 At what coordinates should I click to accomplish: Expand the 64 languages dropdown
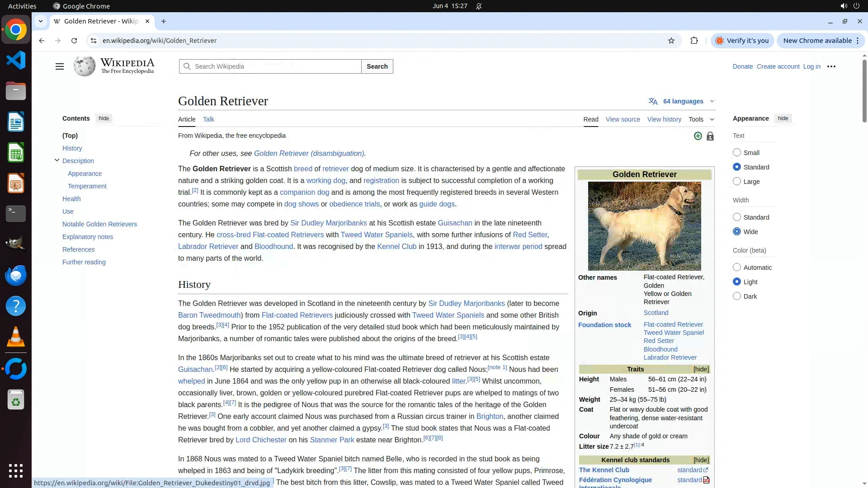(x=682, y=101)
